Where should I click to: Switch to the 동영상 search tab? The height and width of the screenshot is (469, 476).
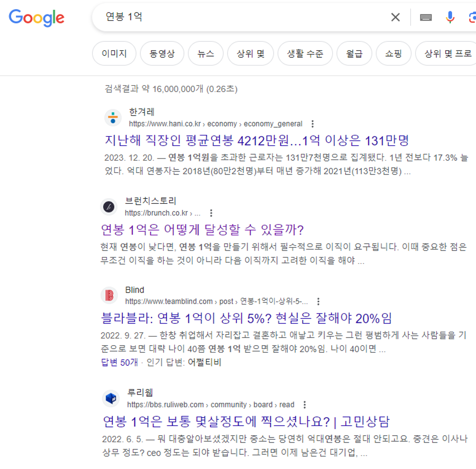point(162,53)
